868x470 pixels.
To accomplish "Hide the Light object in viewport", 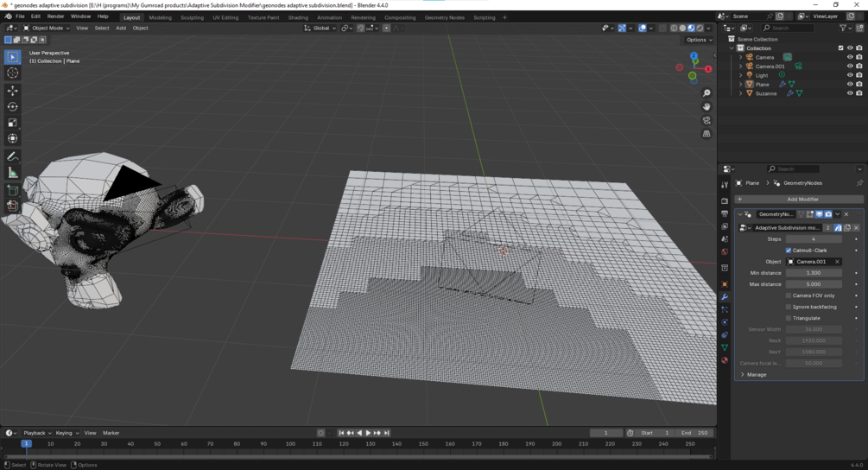I will pos(850,75).
